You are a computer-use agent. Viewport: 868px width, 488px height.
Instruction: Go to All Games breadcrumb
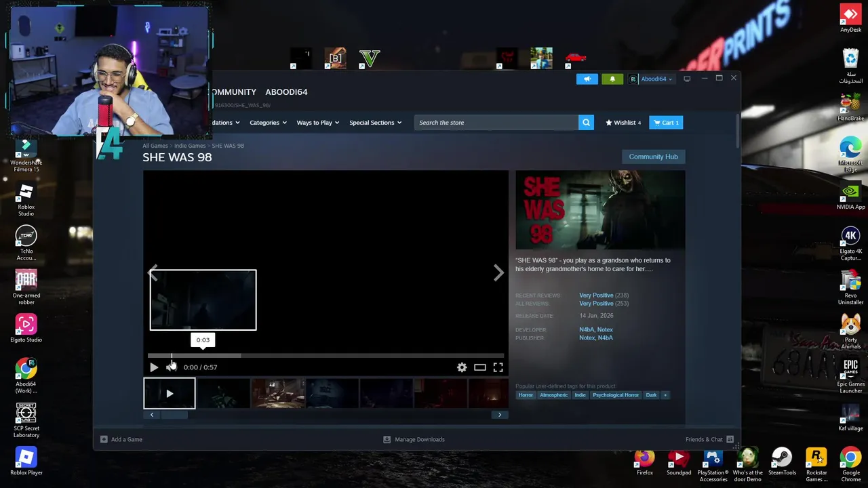(155, 146)
